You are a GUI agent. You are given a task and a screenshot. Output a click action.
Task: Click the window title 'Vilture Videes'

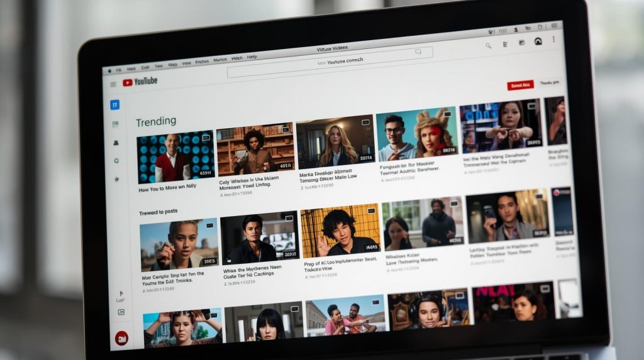332,48
